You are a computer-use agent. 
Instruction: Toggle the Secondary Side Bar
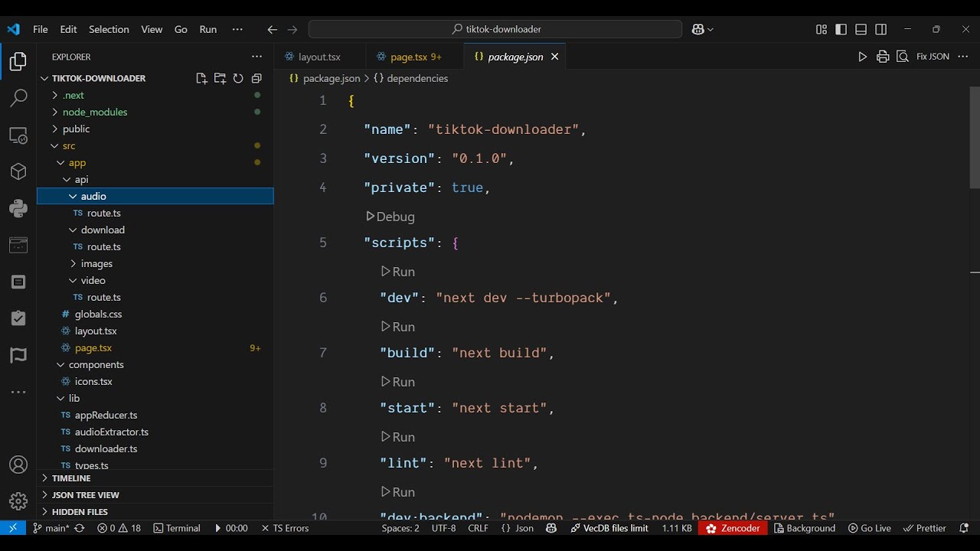(x=881, y=29)
